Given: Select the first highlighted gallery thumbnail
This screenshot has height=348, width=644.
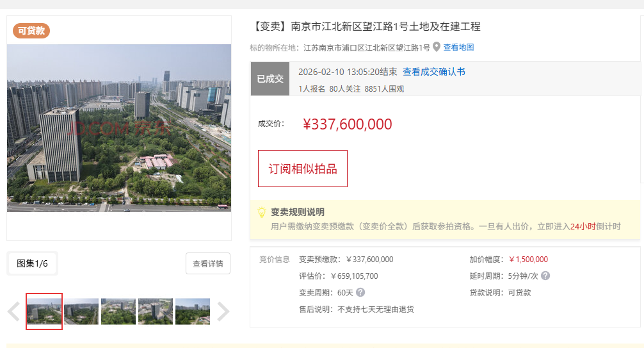Looking at the screenshot, I should (x=44, y=311).
